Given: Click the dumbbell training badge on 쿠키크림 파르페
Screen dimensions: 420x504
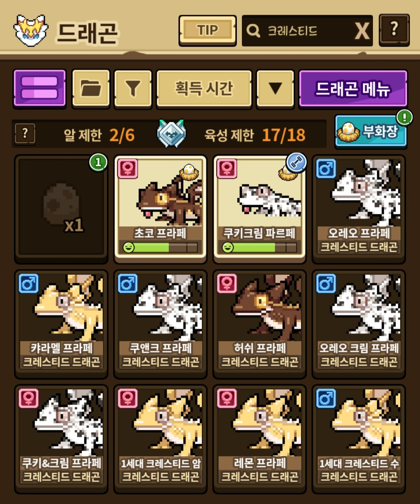Looking at the screenshot, I should tap(297, 163).
